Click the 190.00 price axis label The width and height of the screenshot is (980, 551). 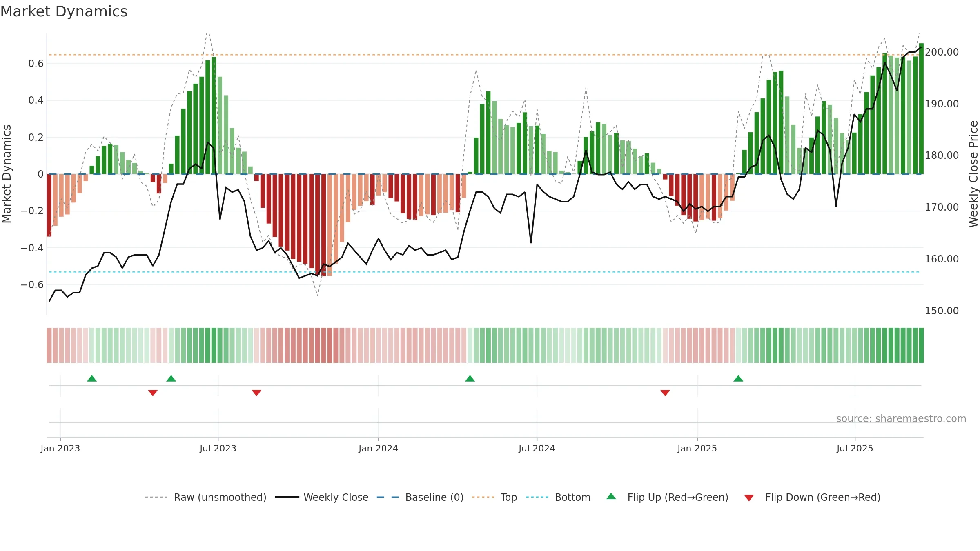[x=942, y=104]
